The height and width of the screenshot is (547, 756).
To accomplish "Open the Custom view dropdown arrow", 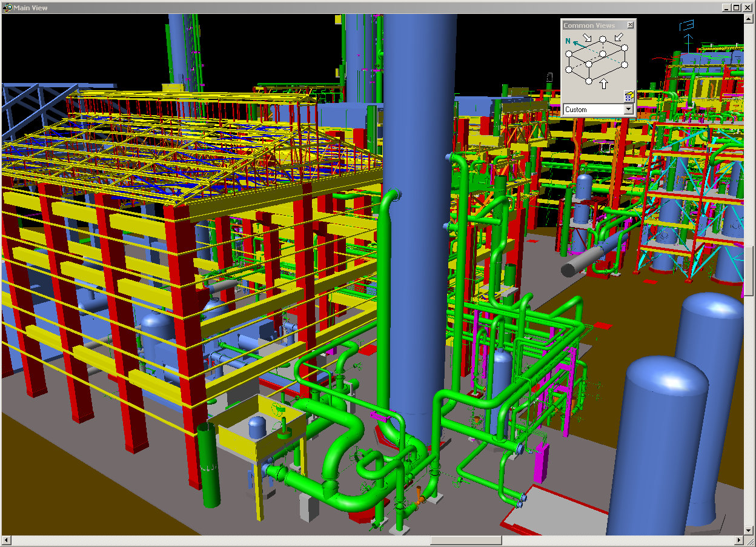I will tap(628, 110).
